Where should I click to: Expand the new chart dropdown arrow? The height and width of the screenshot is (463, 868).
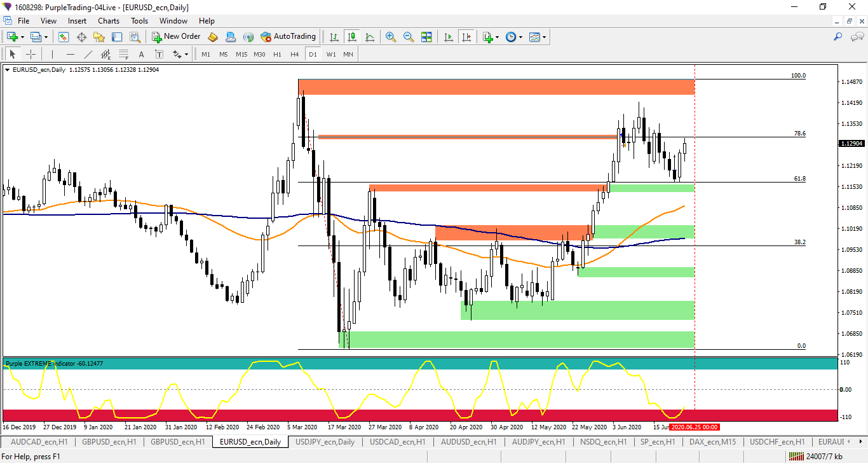point(22,37)
